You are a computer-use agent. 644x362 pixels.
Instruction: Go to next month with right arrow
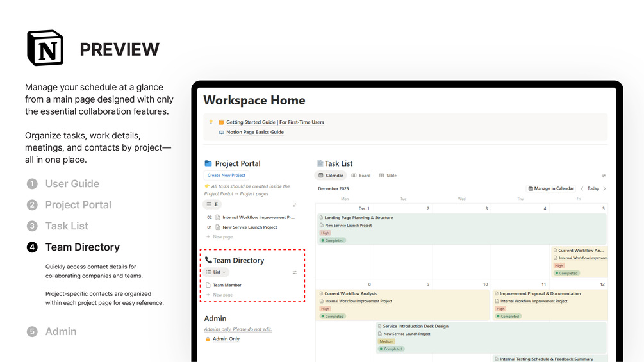[604, 189]
